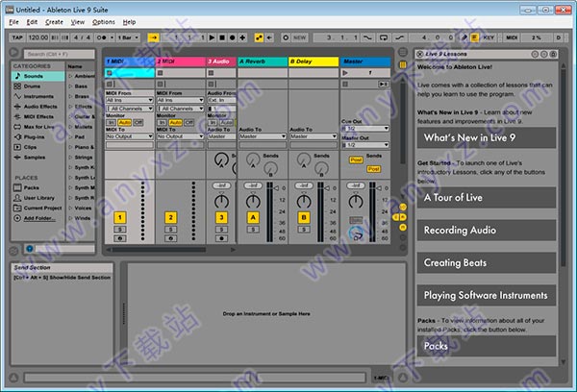Open What's New in Live 9 lesson

tap(486, 138)
